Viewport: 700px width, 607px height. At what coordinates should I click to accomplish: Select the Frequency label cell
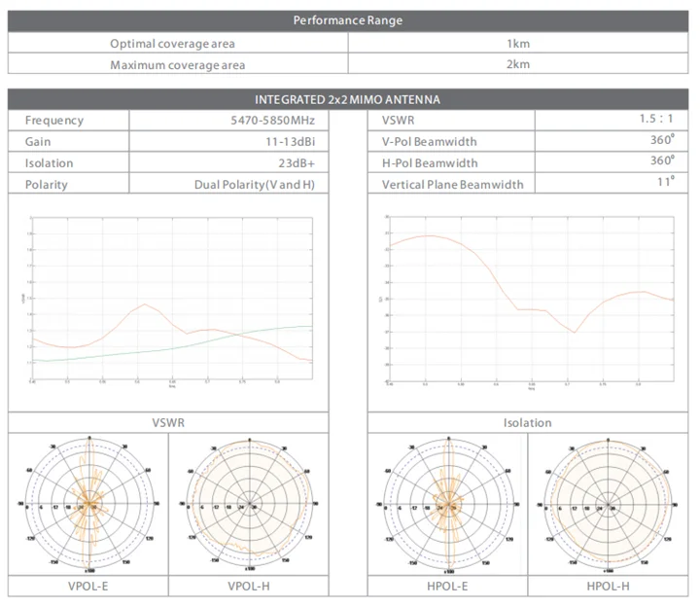[x=68, y=121]
